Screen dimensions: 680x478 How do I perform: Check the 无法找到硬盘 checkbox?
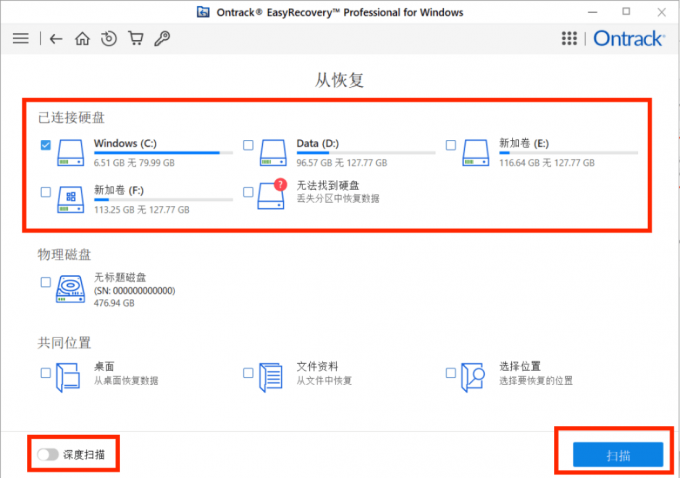tap(248, 192)
